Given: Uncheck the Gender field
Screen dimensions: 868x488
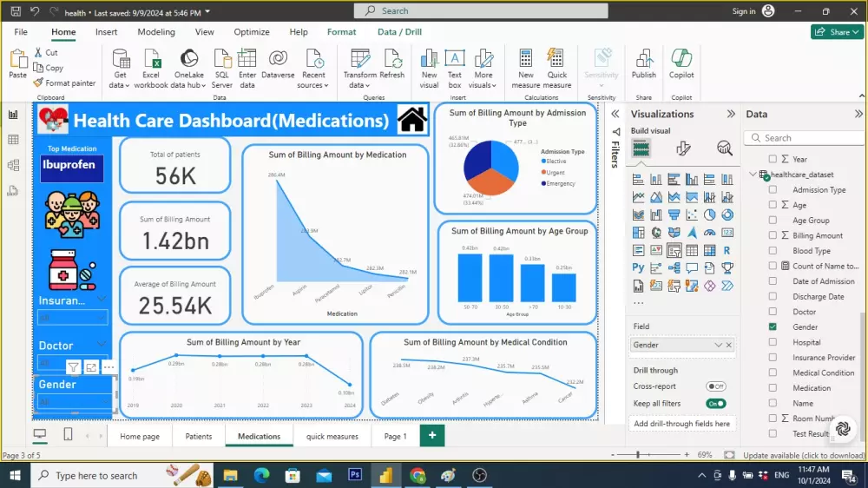Looking at the screenshot, I should click(773, 326).
